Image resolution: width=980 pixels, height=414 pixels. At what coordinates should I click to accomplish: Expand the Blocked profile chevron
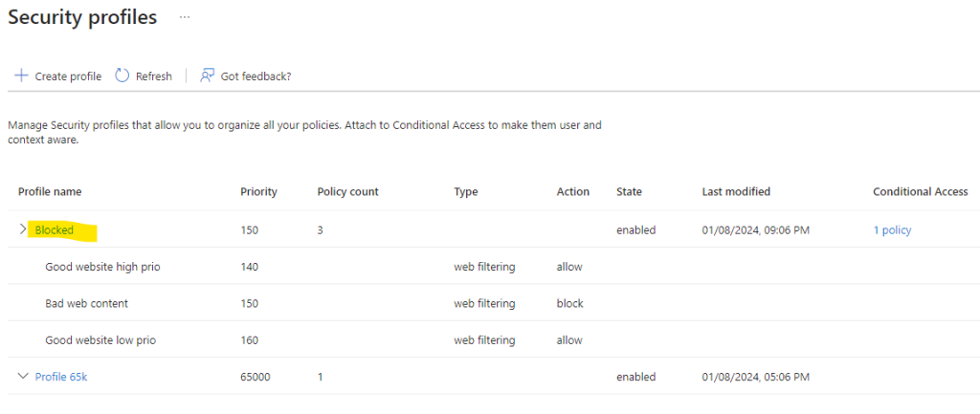click(x=23, y=229)
